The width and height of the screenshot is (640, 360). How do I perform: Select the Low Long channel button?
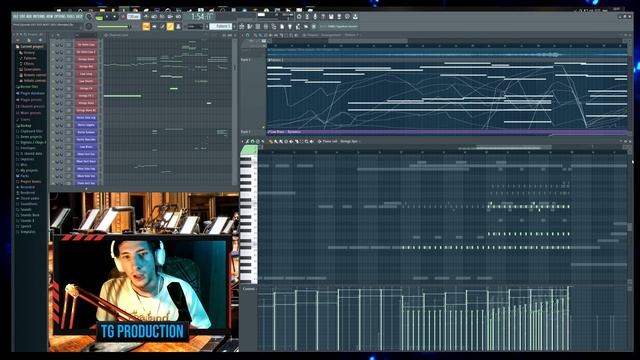click(x=86, y=74)
